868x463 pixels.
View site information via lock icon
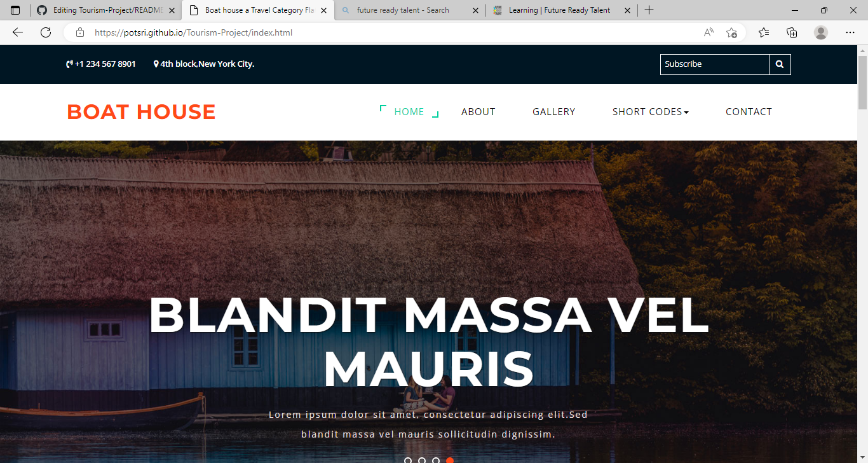click(x=80, y=32)
